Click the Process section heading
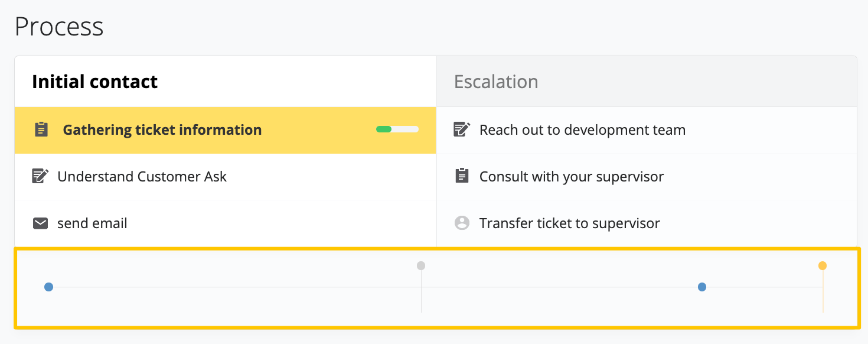This screenshot has height=344, width=868. 59,27
